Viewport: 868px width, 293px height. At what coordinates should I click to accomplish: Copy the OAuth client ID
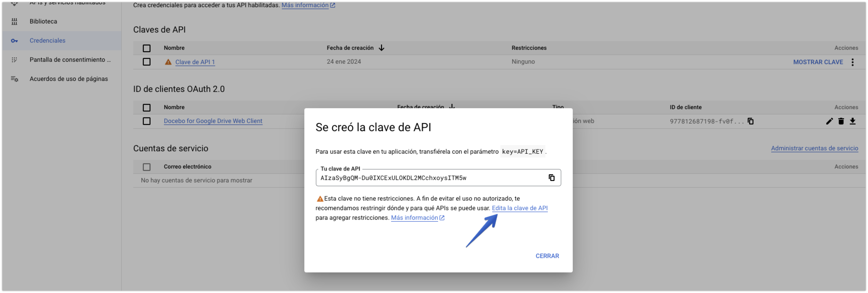point(750,121)
